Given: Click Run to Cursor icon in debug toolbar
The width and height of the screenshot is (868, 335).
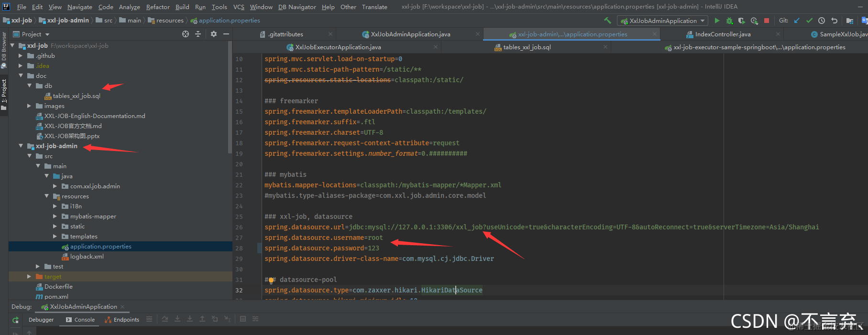Looking at the screenshot, I should 227,319.
